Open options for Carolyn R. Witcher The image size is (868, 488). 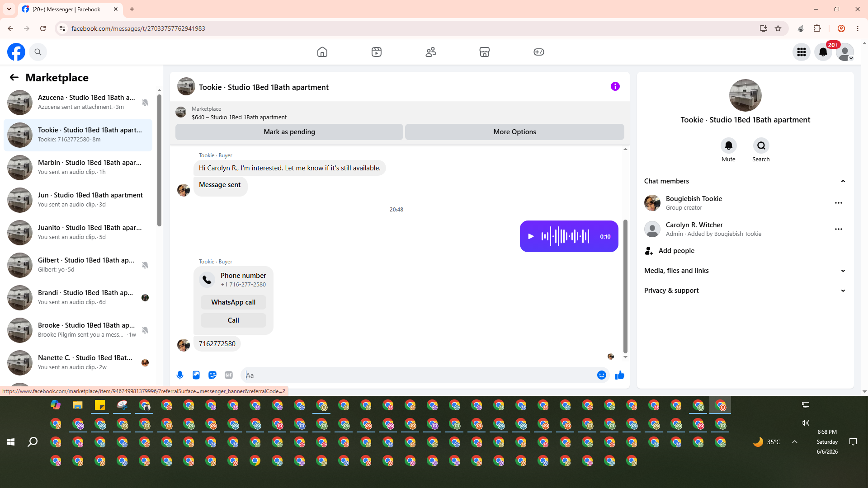[839, 229]
